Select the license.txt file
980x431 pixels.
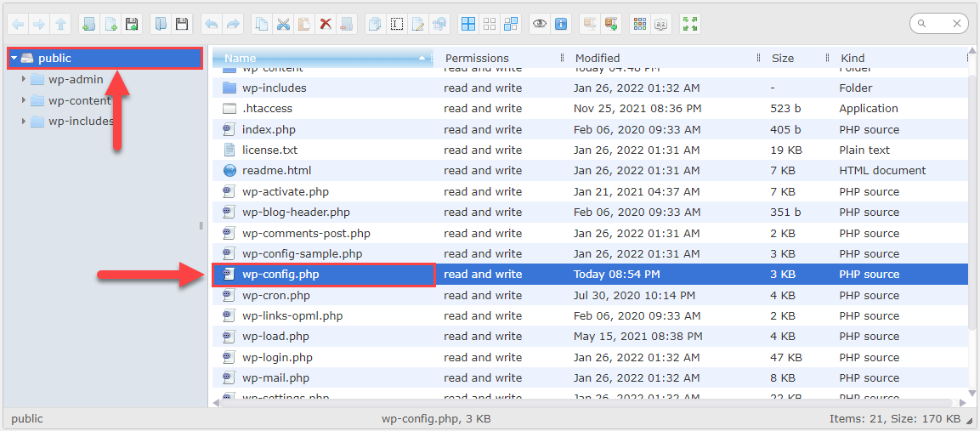(x=589, y=150)
